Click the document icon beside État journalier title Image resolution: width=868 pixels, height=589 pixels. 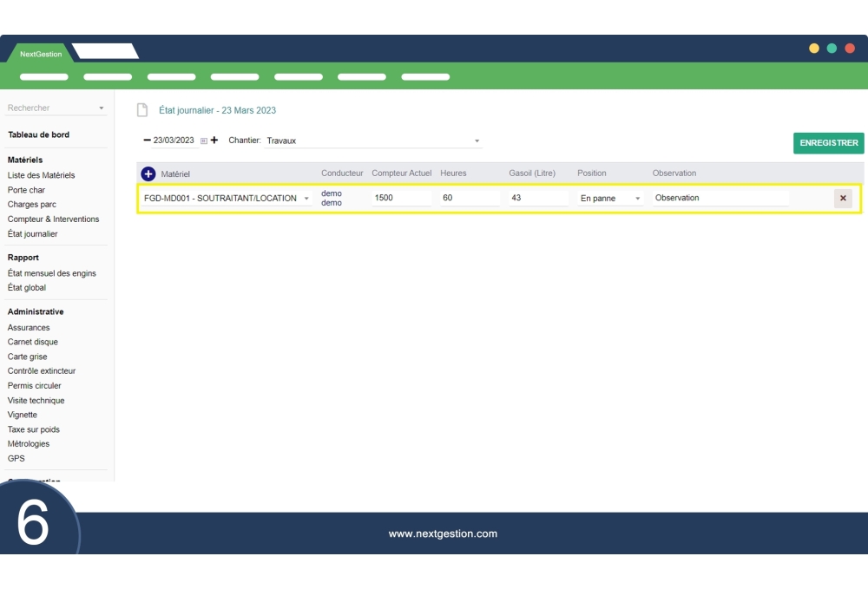pos(143,110)
